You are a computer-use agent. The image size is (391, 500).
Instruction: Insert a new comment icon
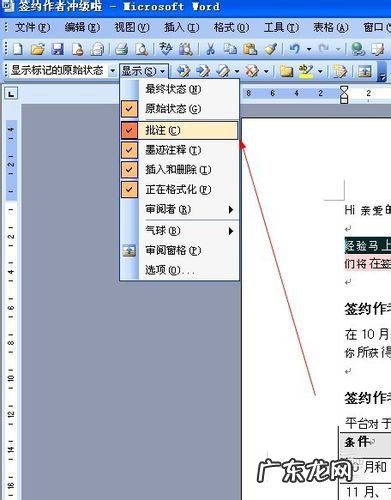pyautogui.click(x=286, y=71)
